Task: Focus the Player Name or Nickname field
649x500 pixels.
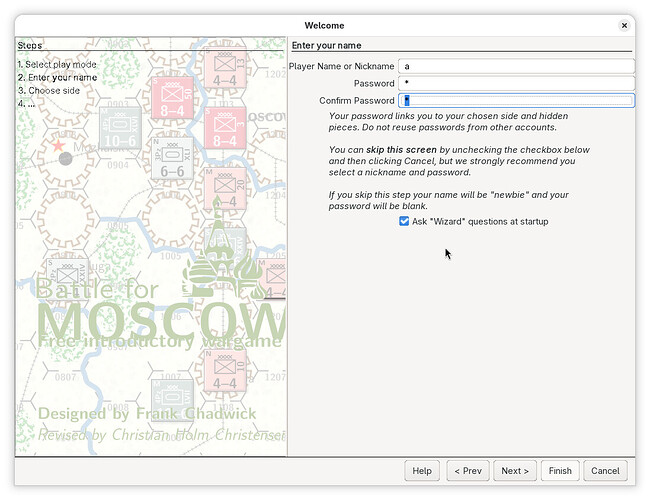Action: (x=516, y=66)
